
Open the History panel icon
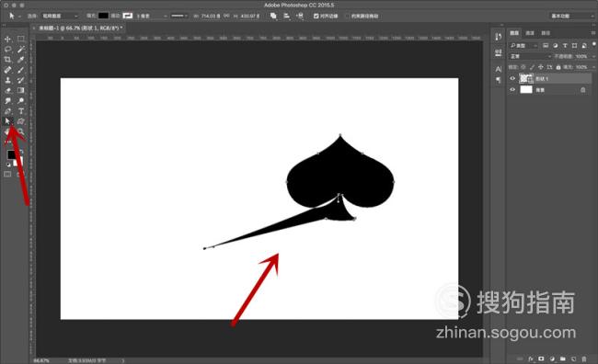[498, 37]
